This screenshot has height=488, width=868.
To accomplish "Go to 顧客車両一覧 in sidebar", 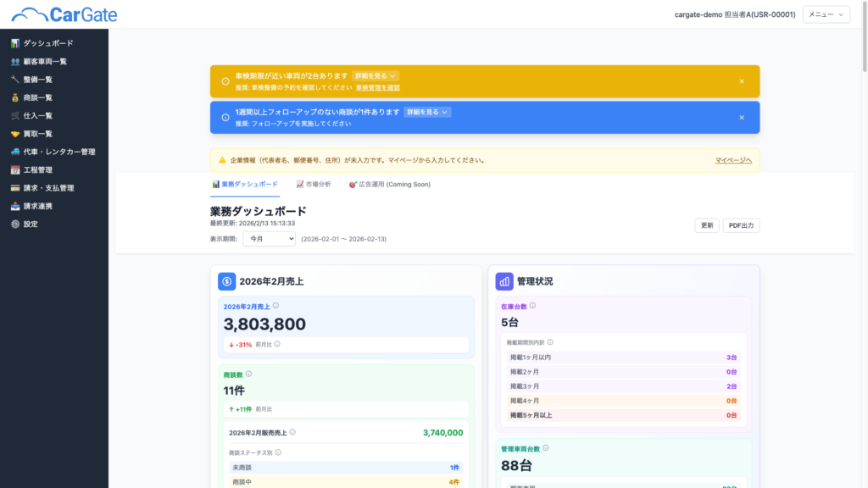I will point(44,61).
